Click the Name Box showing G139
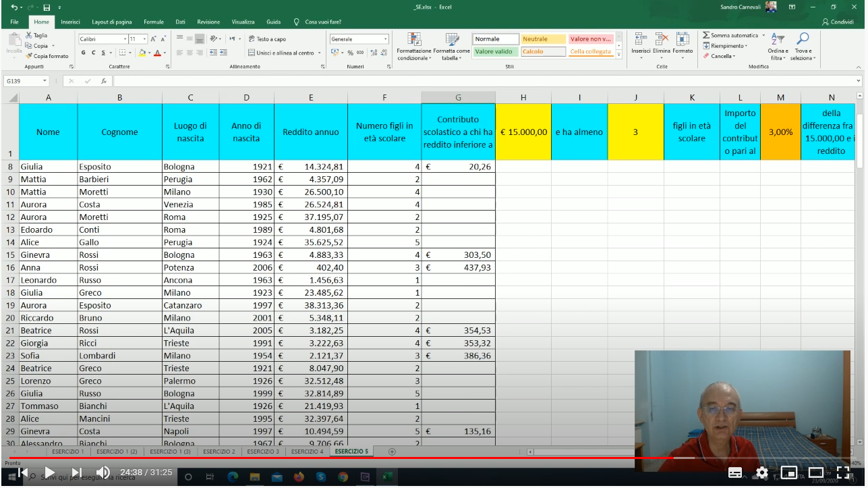This screenshot has width=868, height=488. (x=25, y=81)
